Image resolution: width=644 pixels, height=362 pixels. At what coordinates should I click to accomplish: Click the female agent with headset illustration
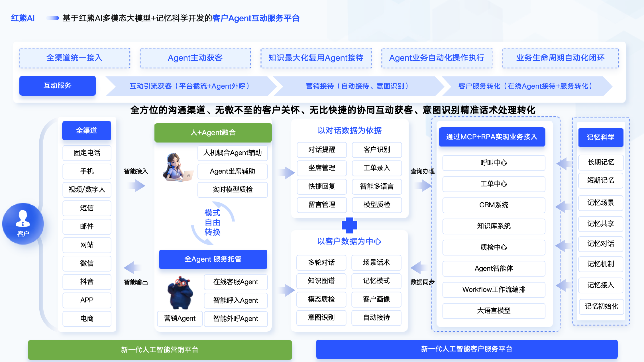tap(177, 167)
